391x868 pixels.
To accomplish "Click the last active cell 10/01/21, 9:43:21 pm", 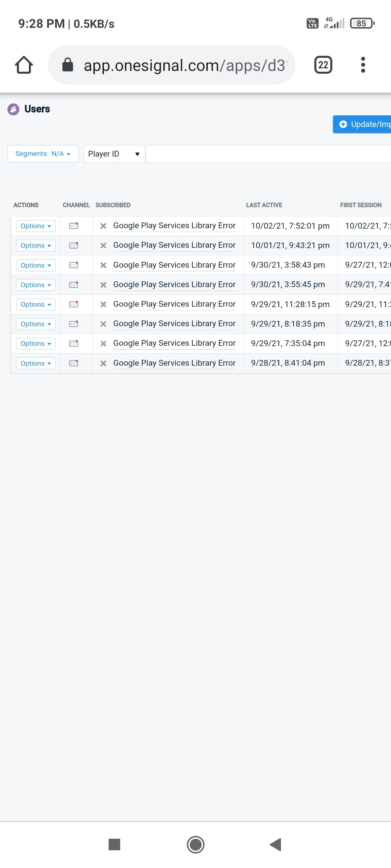I will coord(290,246).
